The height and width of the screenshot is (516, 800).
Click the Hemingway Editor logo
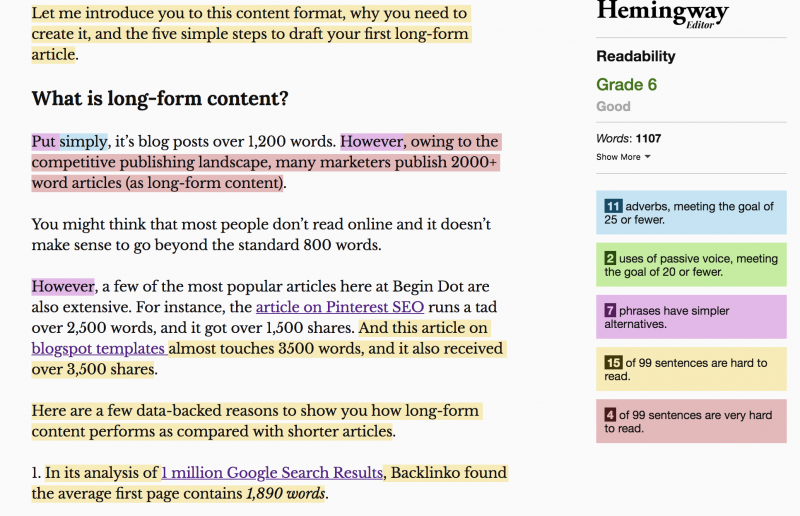point(662,14)
